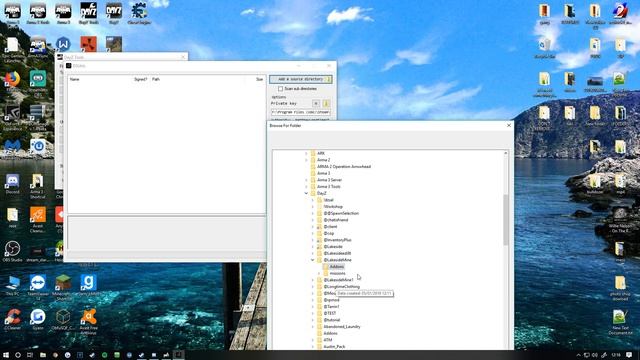Select the @@SpawnSelection folder
The width and height of the screenshot is (640, 360).
tap(341, 213)
